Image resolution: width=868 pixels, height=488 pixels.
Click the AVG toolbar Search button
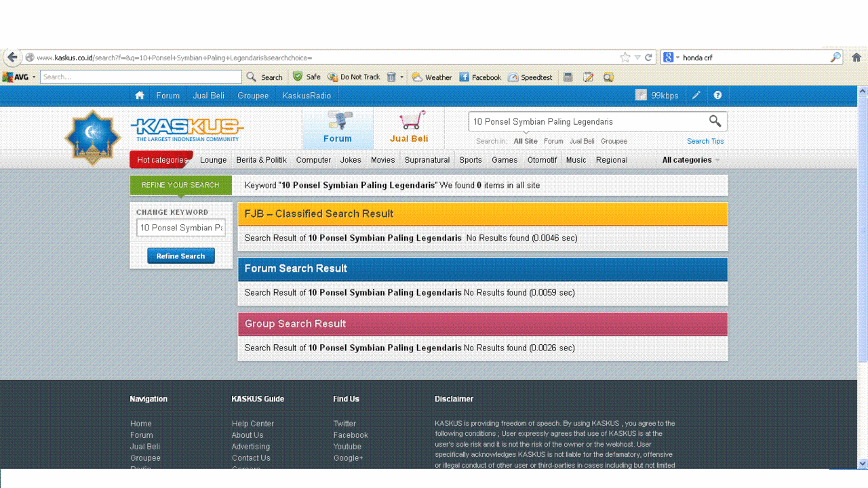tap(264, 77)
